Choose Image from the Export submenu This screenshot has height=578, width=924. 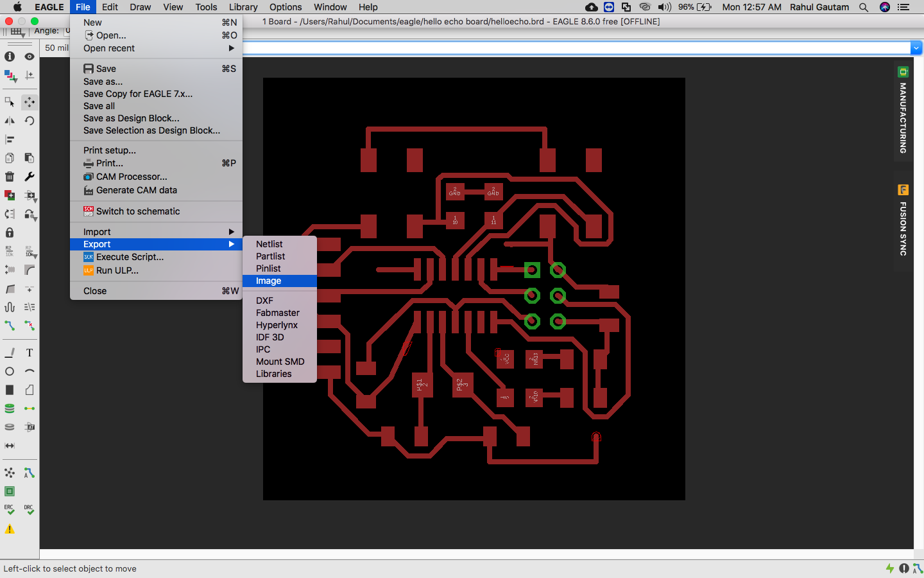(280, 281)
